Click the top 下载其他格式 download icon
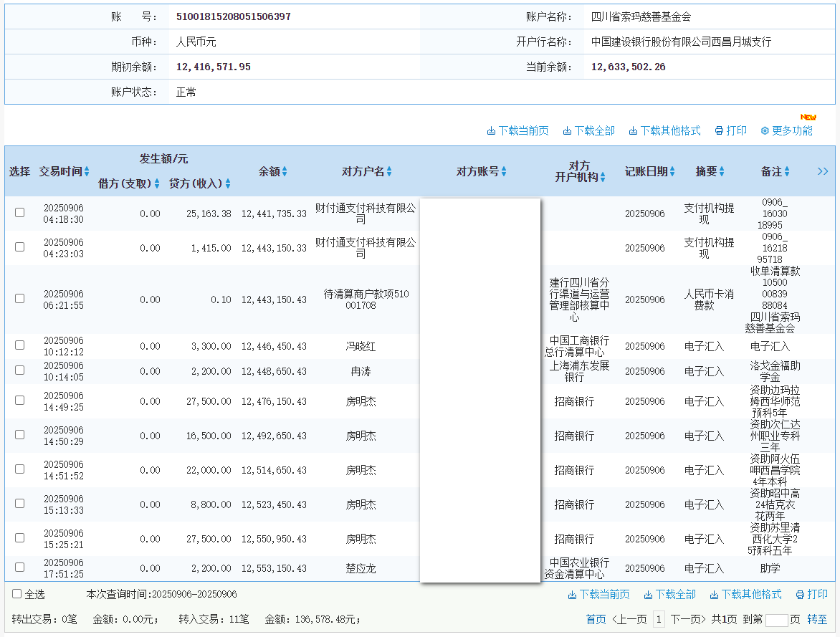Viewport: 840px width, 637px height. (x=634, y=131)
